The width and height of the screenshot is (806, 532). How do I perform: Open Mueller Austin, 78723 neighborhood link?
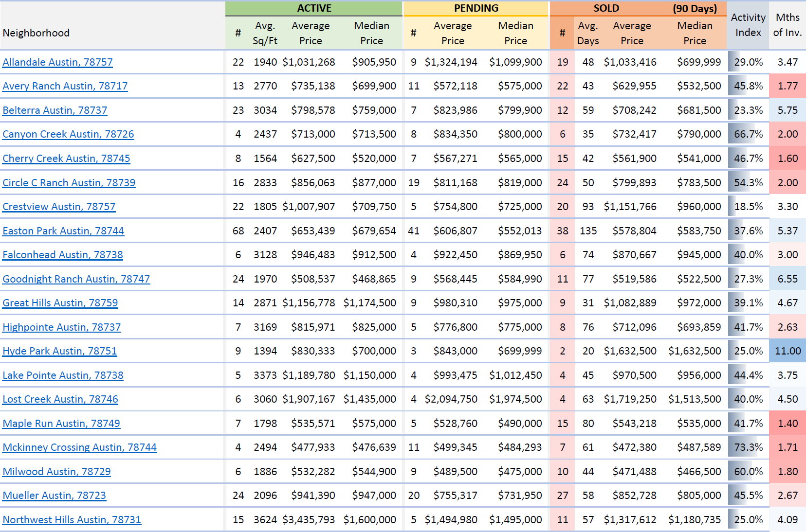coord(54,496)
